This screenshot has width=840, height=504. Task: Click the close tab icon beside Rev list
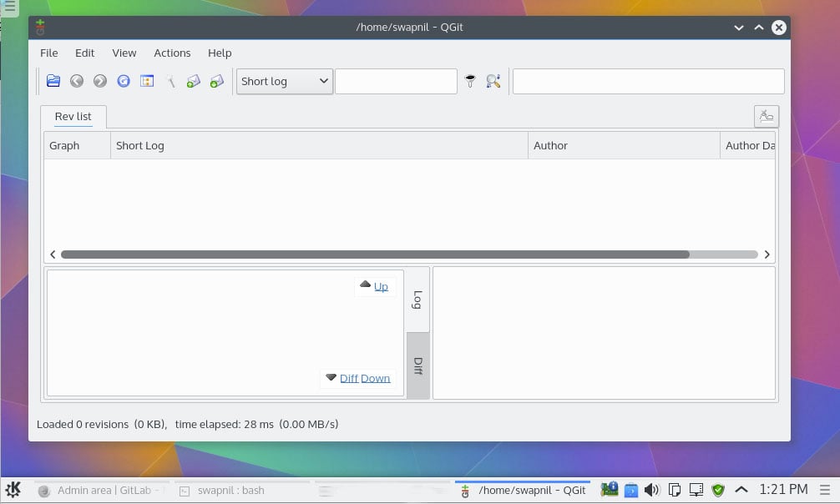(766, 116)
